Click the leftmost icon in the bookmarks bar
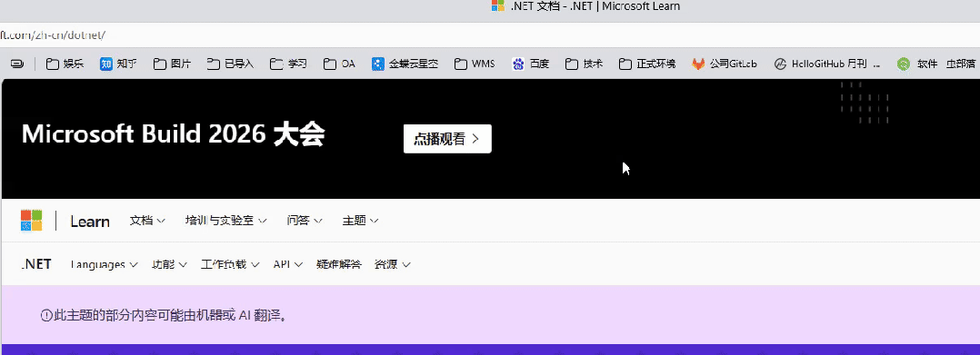 [x=17, y=64]
